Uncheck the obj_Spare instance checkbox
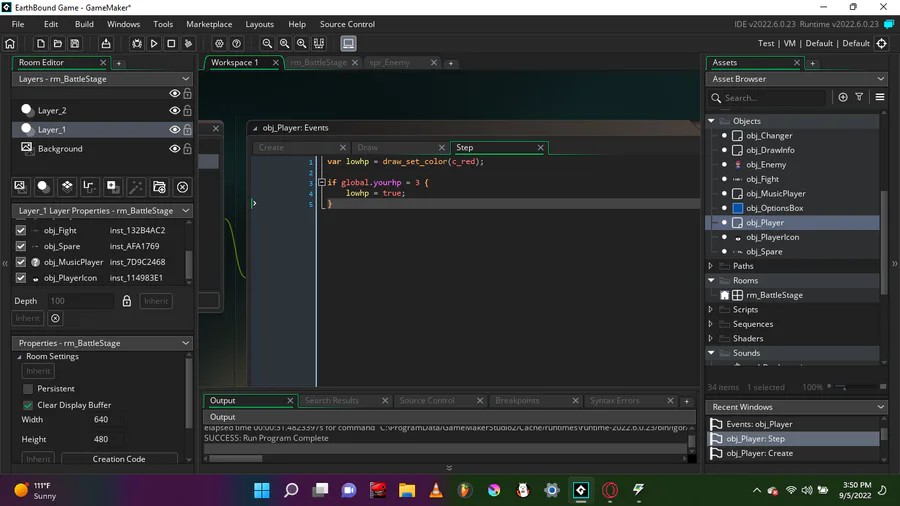 click(21, 246)
